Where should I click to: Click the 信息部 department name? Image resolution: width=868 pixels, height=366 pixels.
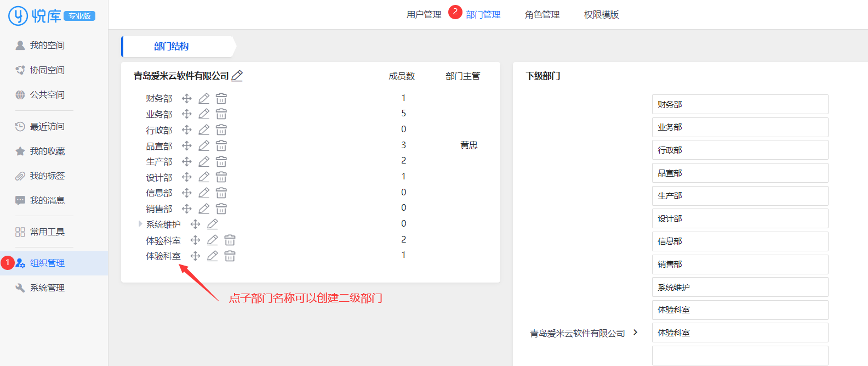click(159, 193)
